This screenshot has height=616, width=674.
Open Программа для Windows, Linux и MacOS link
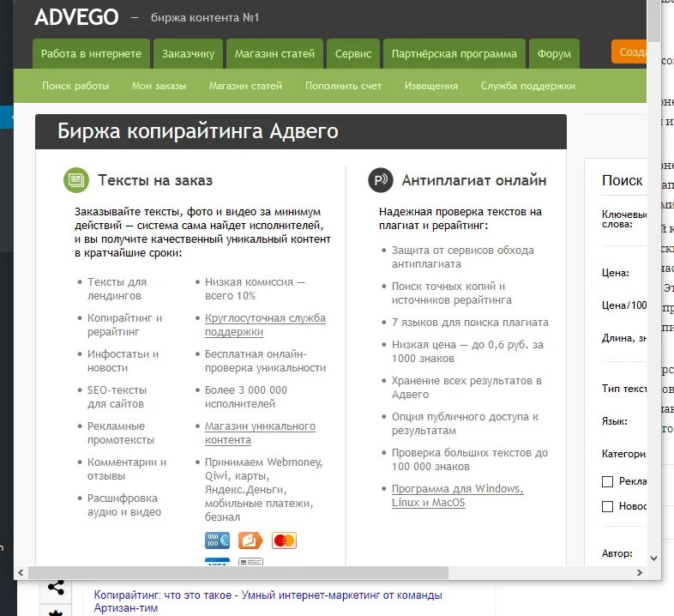[x=457, y=496]
